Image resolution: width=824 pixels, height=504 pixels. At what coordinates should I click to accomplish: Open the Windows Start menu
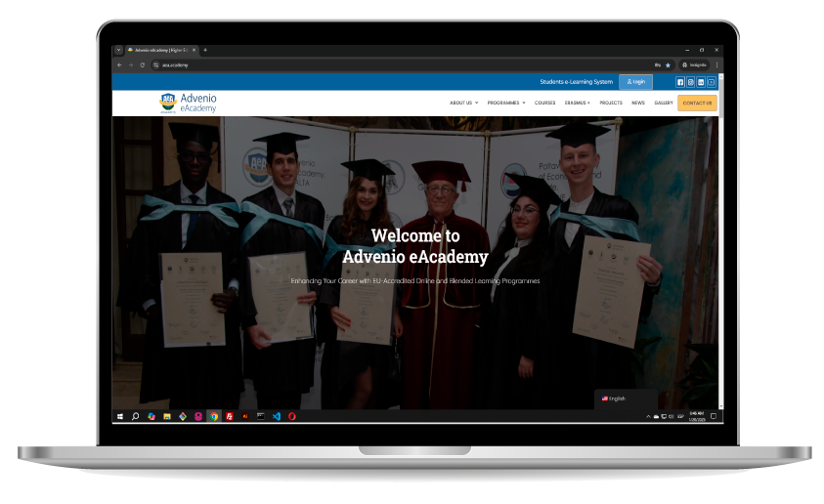[120, 416]
